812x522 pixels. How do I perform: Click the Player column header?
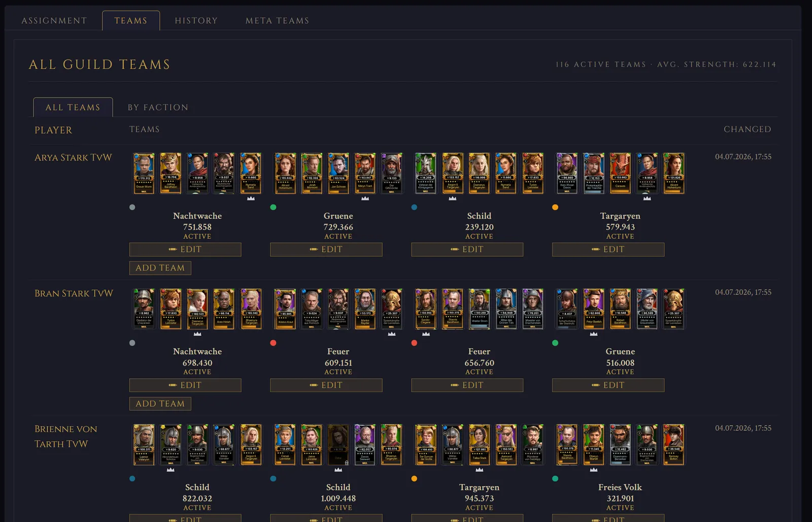53,130
